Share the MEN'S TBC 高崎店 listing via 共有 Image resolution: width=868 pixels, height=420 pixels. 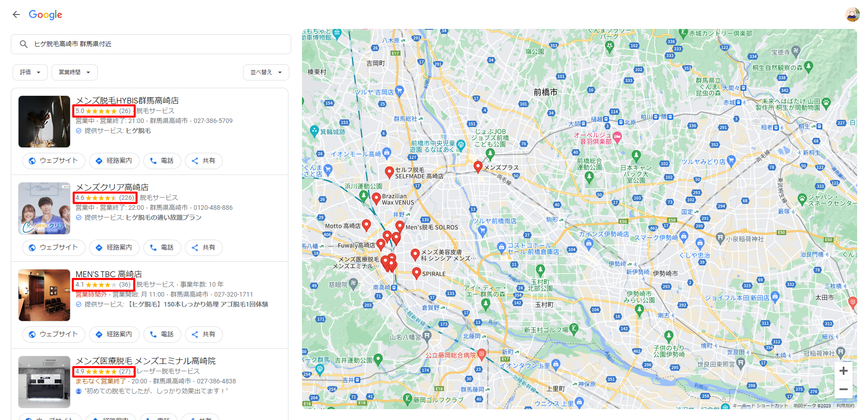point(204,334)
